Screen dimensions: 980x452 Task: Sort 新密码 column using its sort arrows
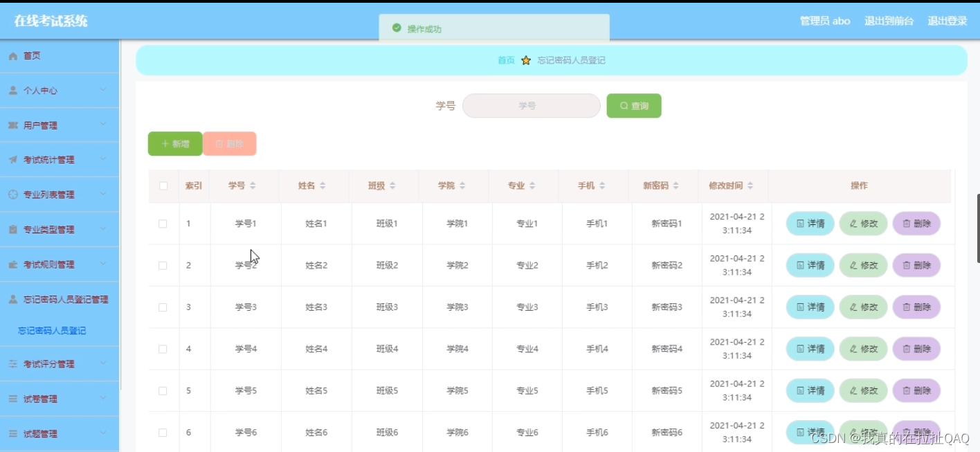[x=676, y=186]
